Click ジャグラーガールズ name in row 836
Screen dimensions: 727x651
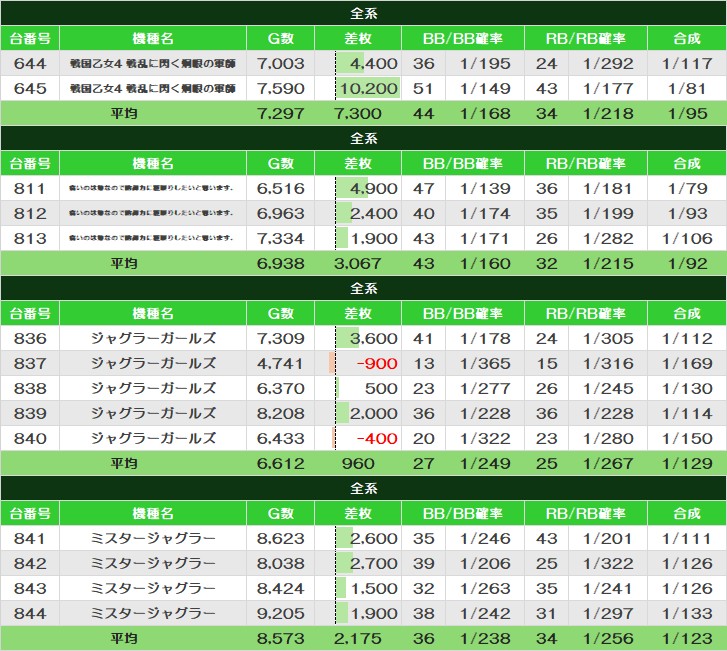coord(153,338)
